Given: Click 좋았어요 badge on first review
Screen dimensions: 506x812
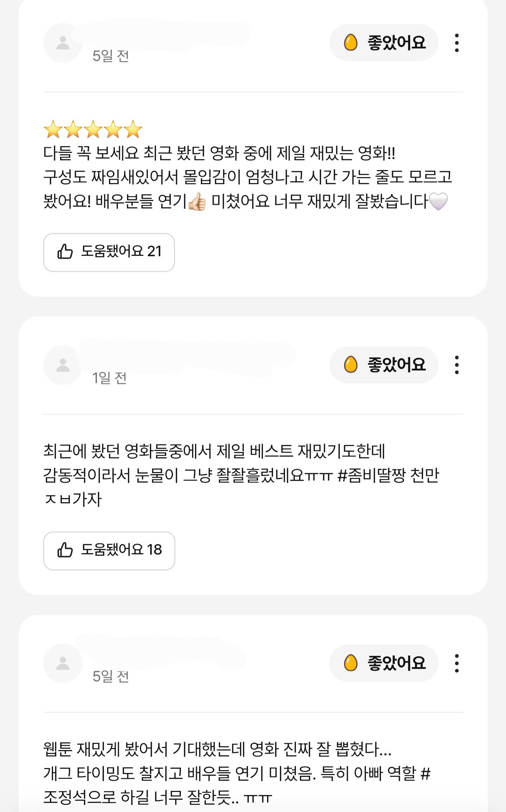Looking at the screenshot, I should [384, 43].
